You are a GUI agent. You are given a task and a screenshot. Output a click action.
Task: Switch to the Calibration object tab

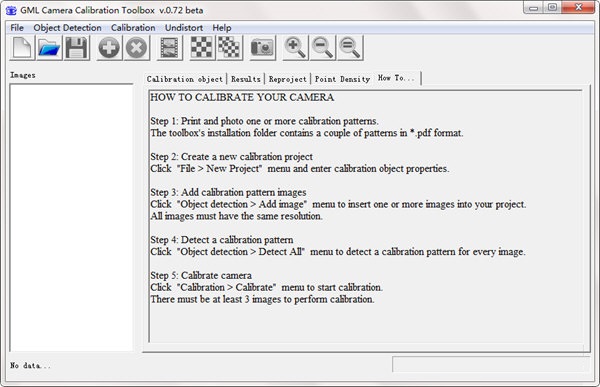point(185,79)
